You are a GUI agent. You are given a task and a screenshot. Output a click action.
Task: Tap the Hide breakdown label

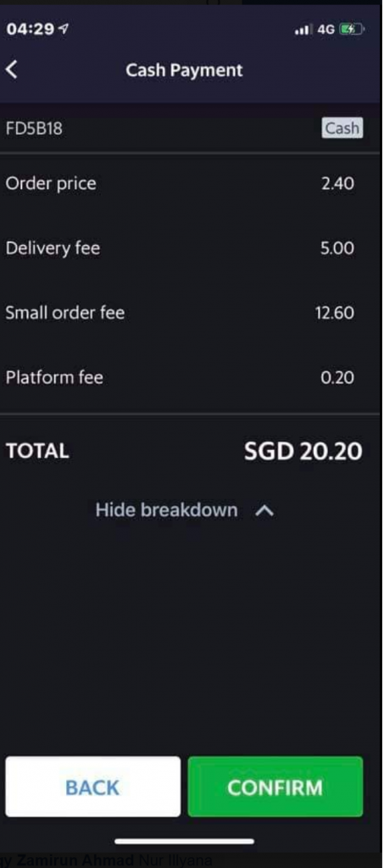[166, 509]
